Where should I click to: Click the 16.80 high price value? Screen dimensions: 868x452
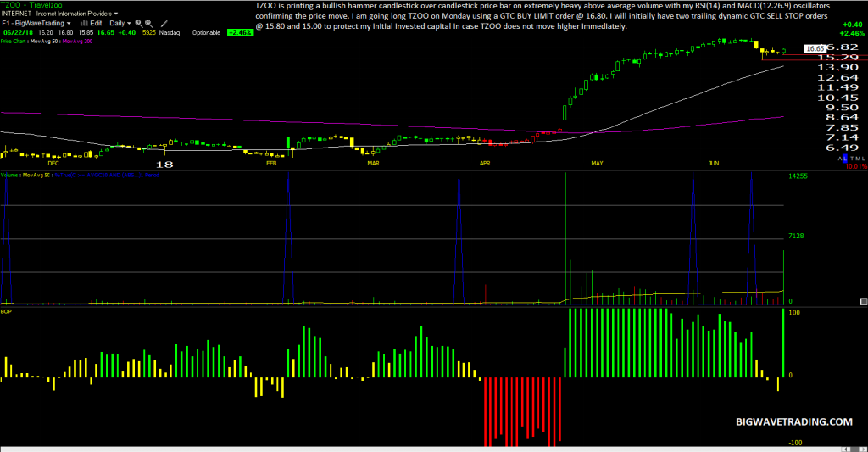click(x=65, y=33)
